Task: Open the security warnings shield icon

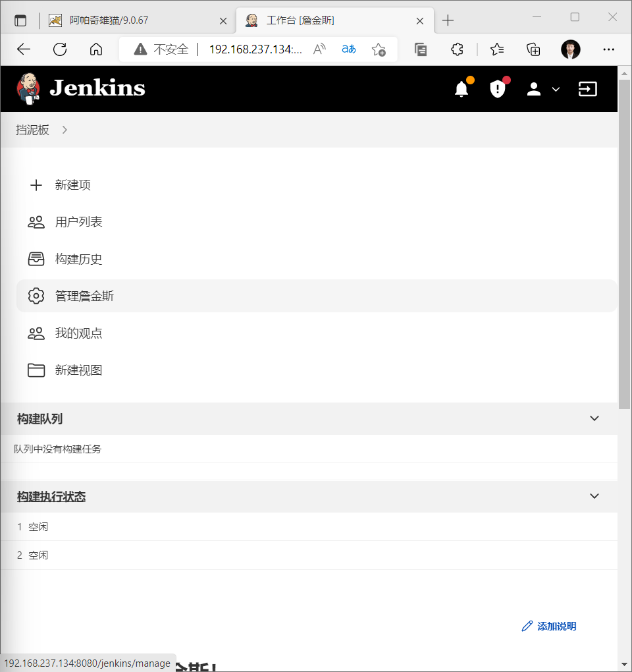Action: (x=498, y=89)
